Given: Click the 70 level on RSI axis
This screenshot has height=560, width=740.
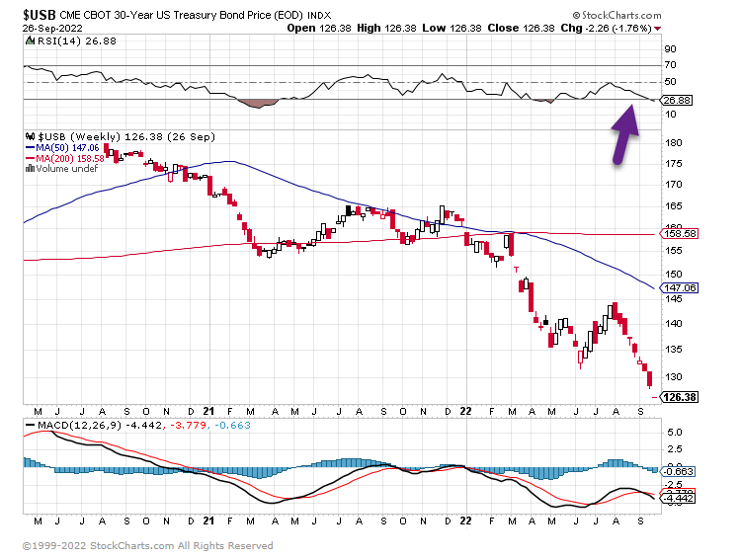Looking at the screenshot, I should (x=670, y=65).
